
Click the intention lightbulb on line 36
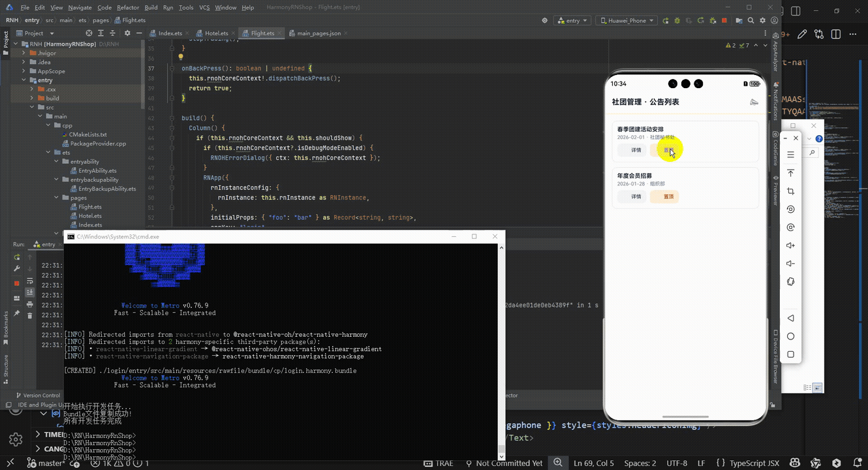181,57
